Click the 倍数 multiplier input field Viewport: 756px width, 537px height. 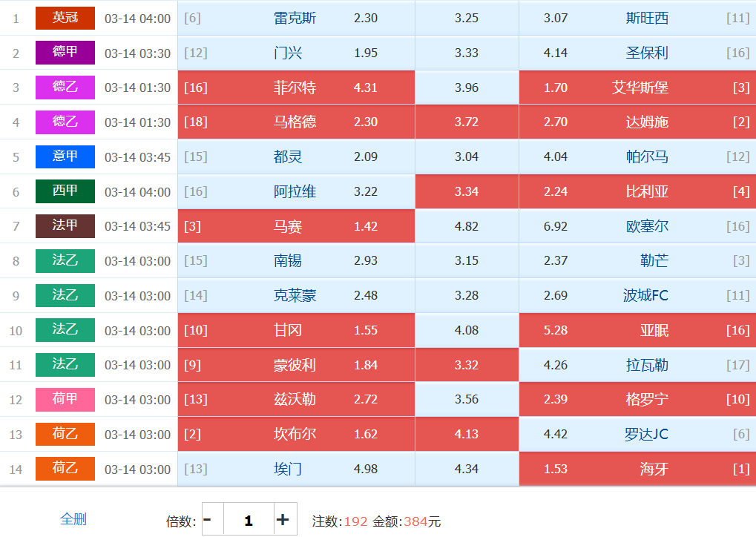click(x=248, y=520)
